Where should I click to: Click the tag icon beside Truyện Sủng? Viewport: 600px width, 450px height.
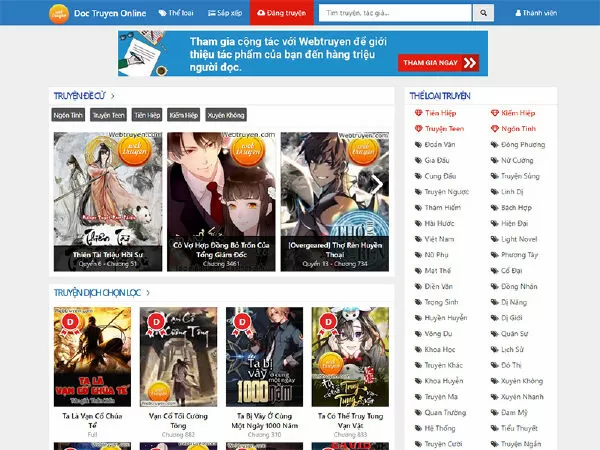pyautogui.click(x=494, y=176)
